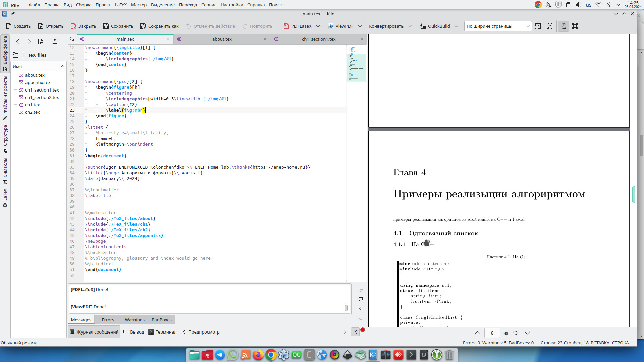
Task: Click the QuickBuild compile icon
Action: [423, 26]
